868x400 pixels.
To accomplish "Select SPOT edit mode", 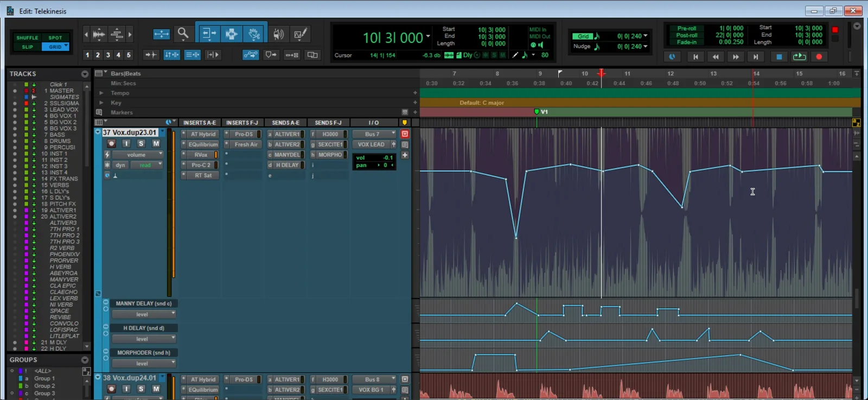I will 55,38.
